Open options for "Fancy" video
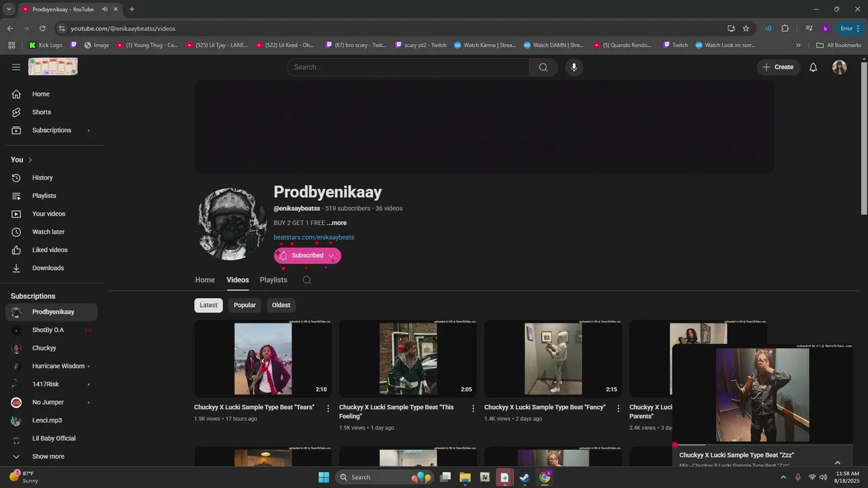 point(618,409)
